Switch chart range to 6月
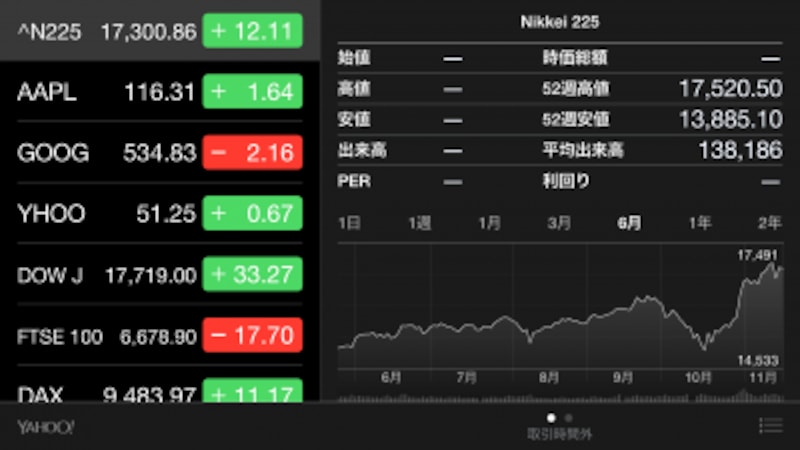The height and width of the screenshot is (450, 800). point(629,223)
